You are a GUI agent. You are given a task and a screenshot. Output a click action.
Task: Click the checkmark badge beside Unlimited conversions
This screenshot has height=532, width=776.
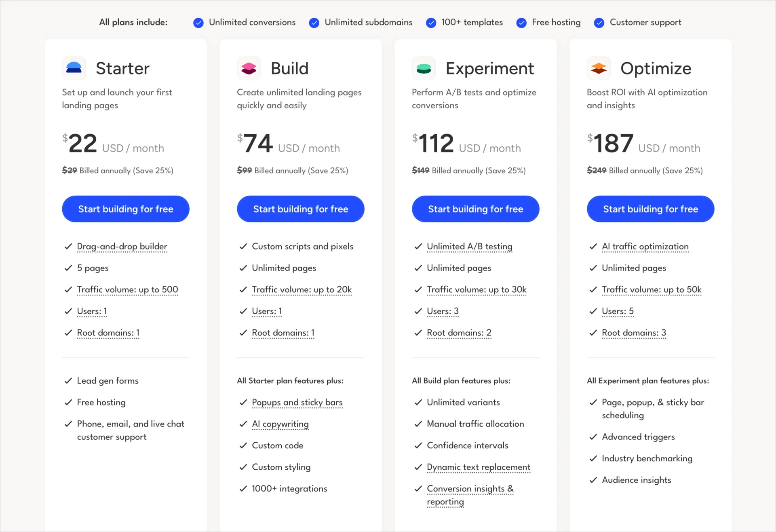click(198, 23)
